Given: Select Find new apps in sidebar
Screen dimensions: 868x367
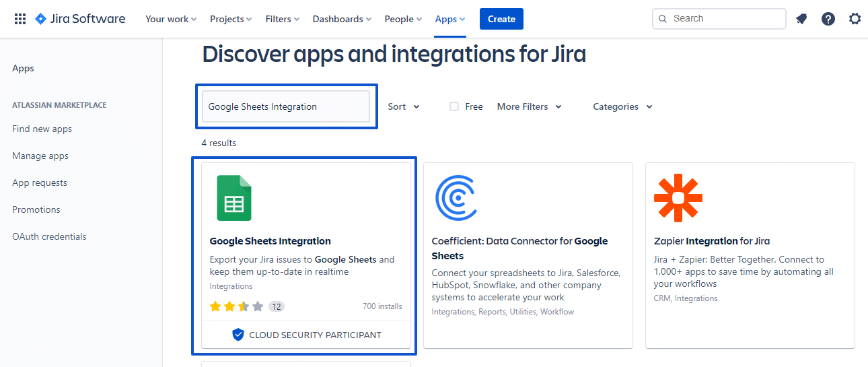Looking at the screenshot, I should [42, 129].
